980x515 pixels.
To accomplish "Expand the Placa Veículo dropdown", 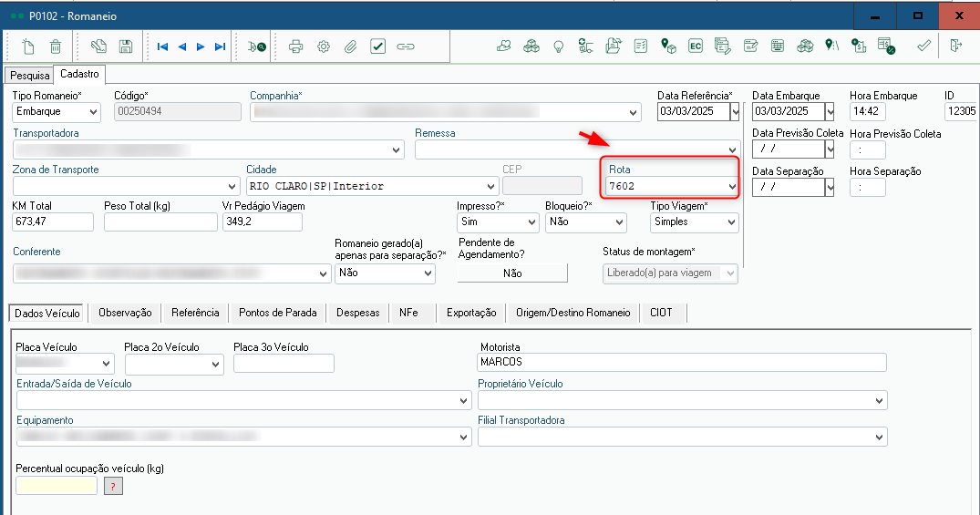I will click(x=108, y=364).
